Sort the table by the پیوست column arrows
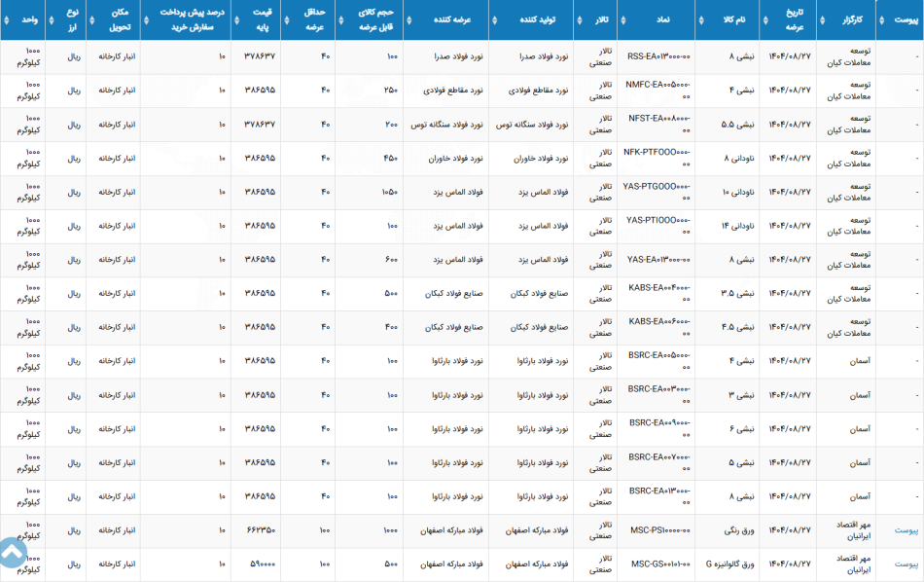This screenshot has height=582, width=924. point(881,20)
